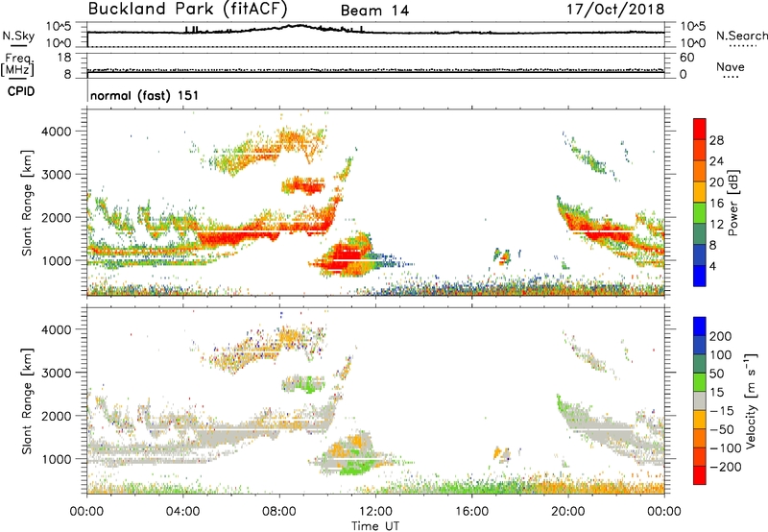Click the "04:00" time tick label
Screen dimensions: 768x532
(x=183, y=512)
